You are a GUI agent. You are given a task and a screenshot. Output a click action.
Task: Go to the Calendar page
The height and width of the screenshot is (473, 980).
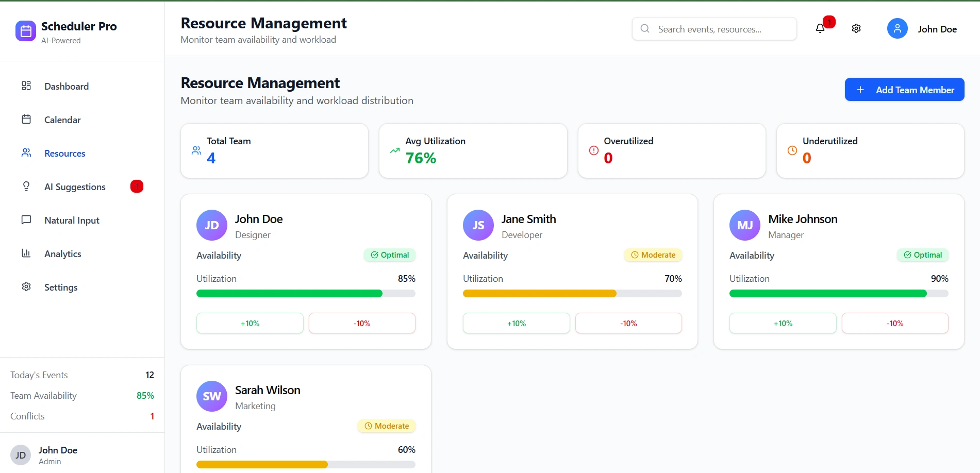(82, 120)
